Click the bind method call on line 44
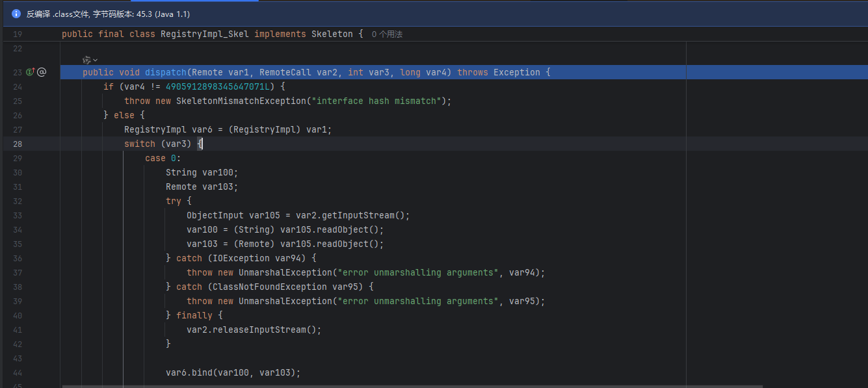This screenshot has width=868, height=388. (x=202, y=372)
